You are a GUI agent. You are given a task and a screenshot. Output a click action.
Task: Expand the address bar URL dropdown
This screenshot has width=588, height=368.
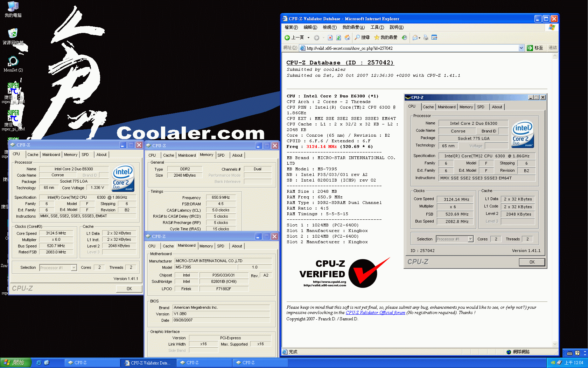tap(521, 48)
